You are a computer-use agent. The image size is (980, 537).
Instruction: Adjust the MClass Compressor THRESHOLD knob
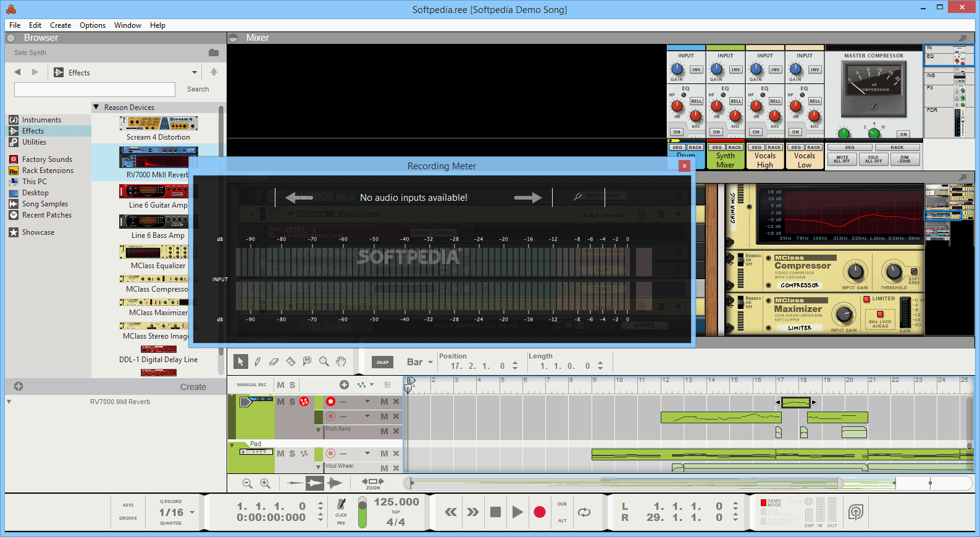894,271
